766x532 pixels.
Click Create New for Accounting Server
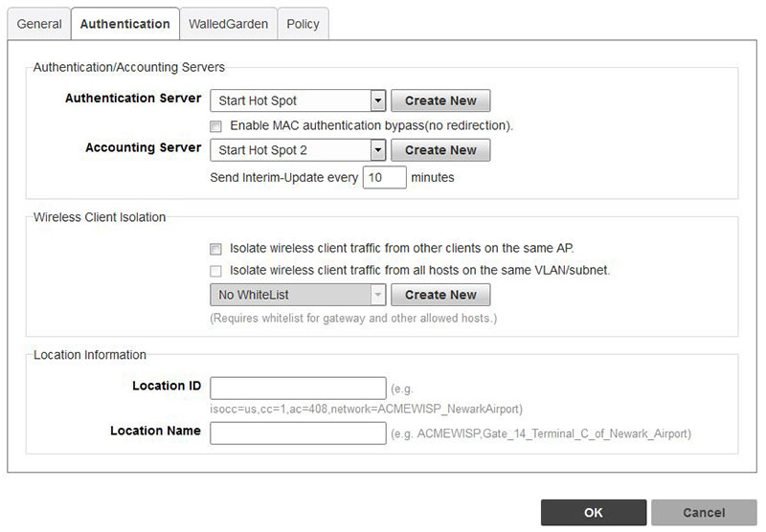click(x=440, y=150)
